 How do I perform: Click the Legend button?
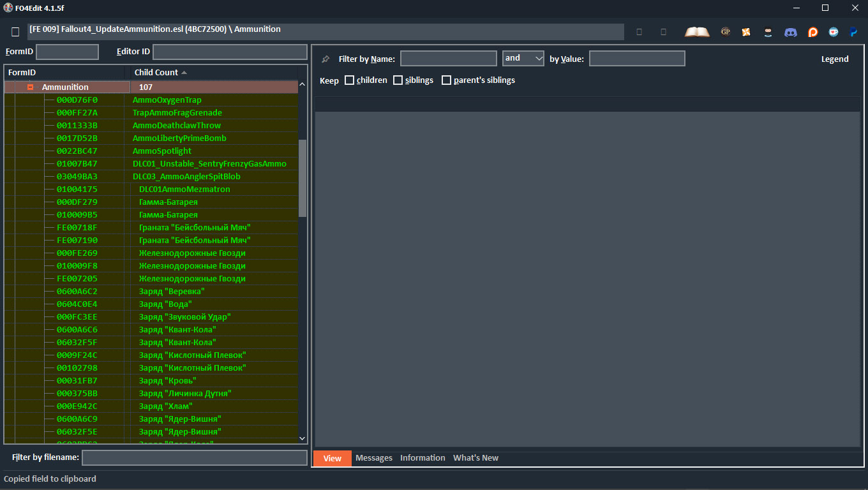click(834, 59)
